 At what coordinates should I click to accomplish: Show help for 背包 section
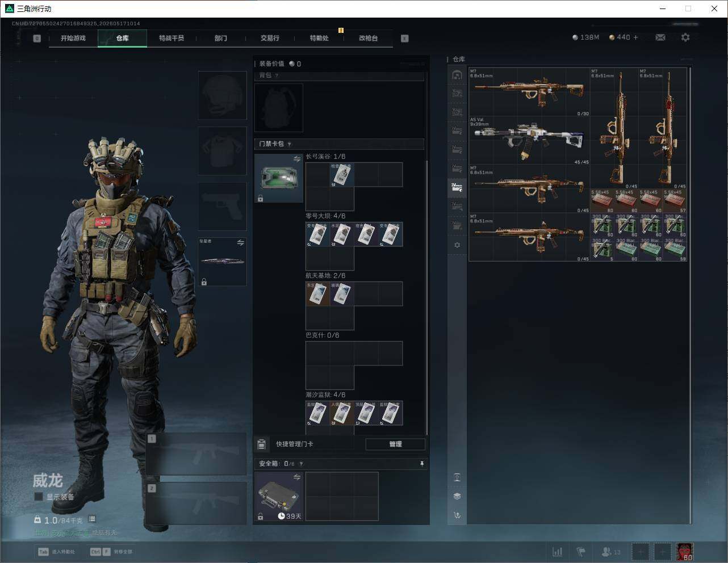[277, 75]
